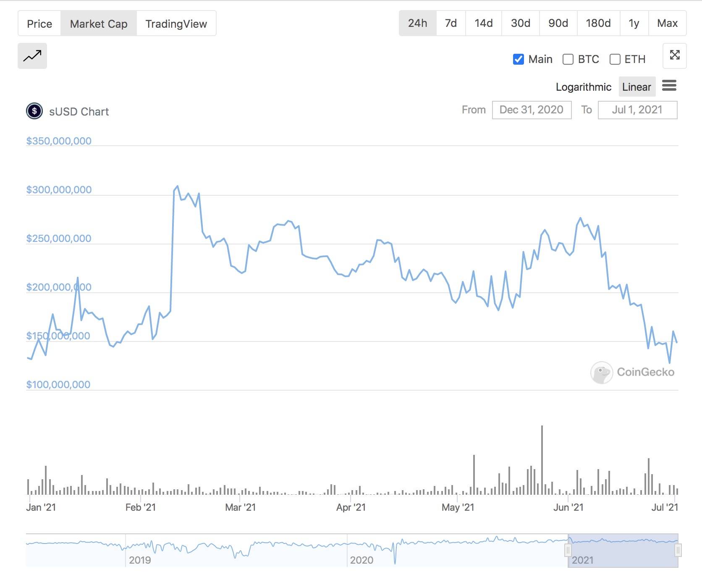Click the 2020 label in the navigator

click(x=361, y=560)
